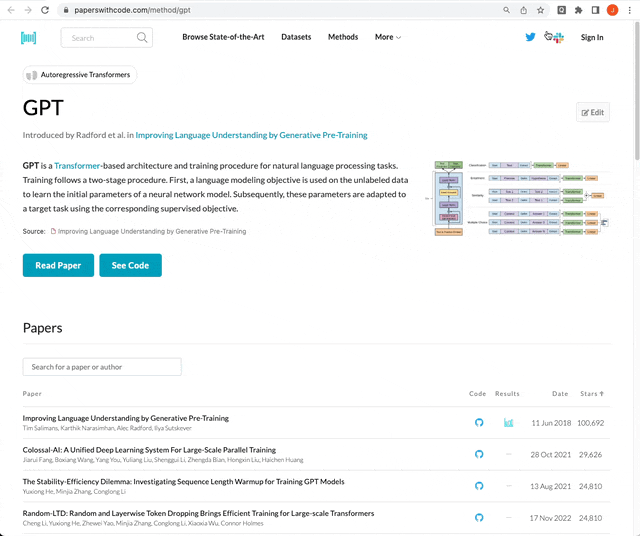The image size is (640, 536).
Task: Open the Datasets menu item
Action: 296,37
